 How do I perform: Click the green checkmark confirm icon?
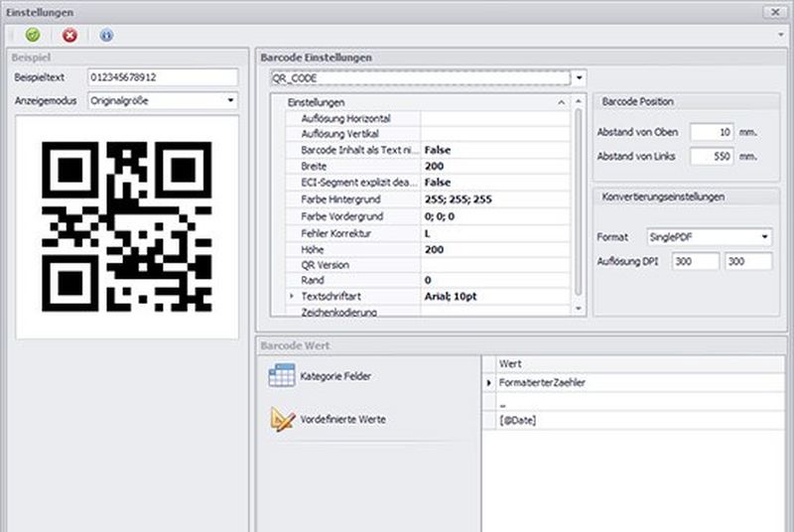tap(33, 35)
